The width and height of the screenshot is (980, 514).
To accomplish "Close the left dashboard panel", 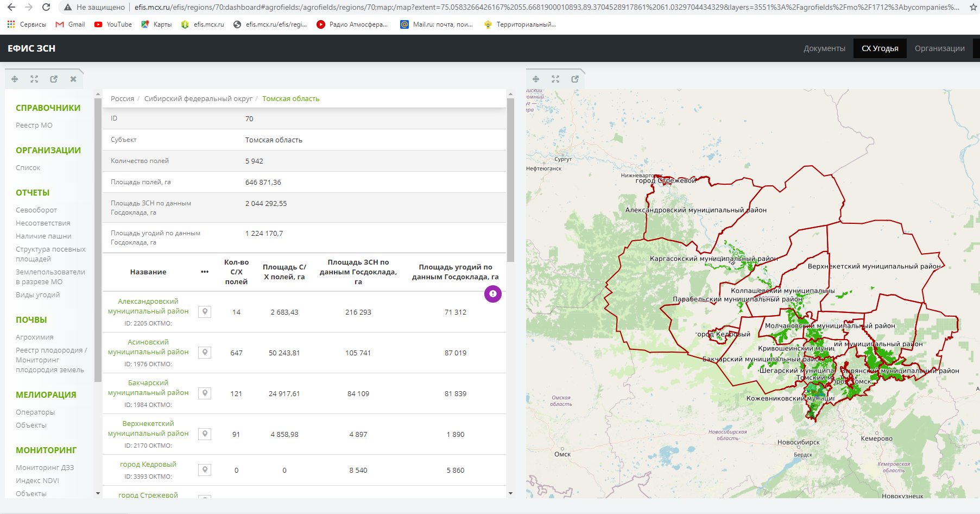I will coord(73,79).
